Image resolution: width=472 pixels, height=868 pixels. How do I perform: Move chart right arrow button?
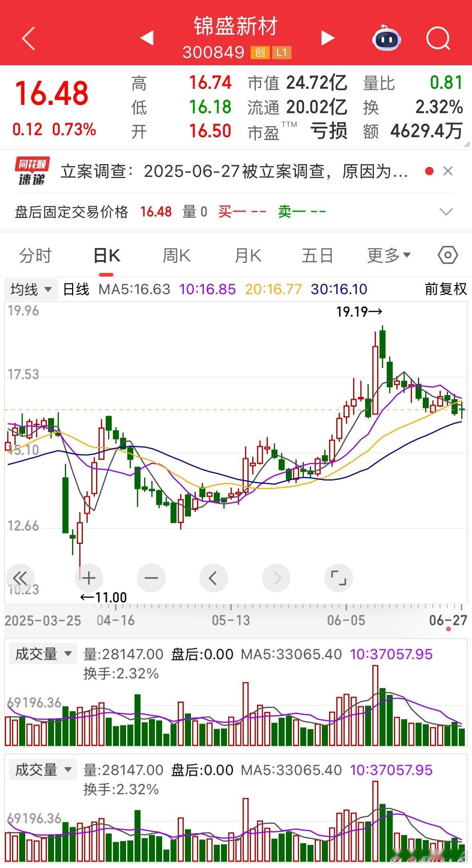pos(276,578)
